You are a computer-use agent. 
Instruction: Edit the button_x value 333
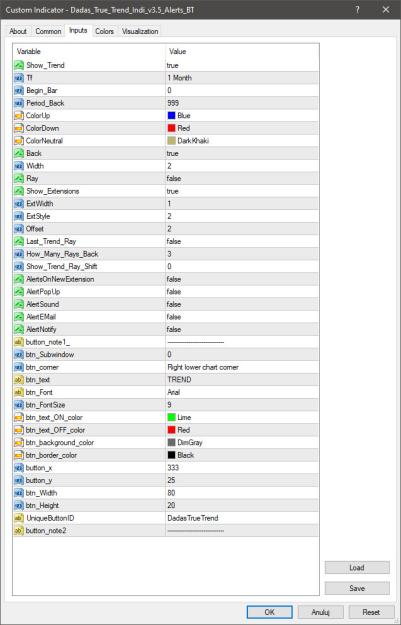242,468
